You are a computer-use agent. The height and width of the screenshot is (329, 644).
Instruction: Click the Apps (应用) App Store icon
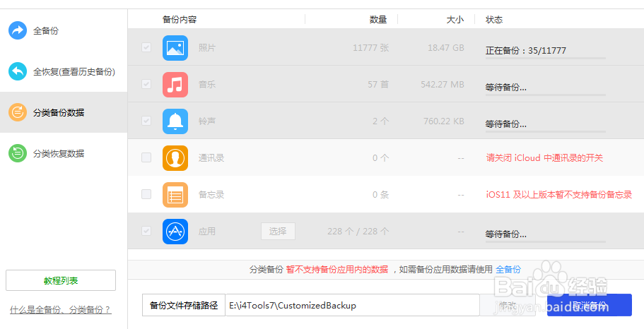click(175, 232)
